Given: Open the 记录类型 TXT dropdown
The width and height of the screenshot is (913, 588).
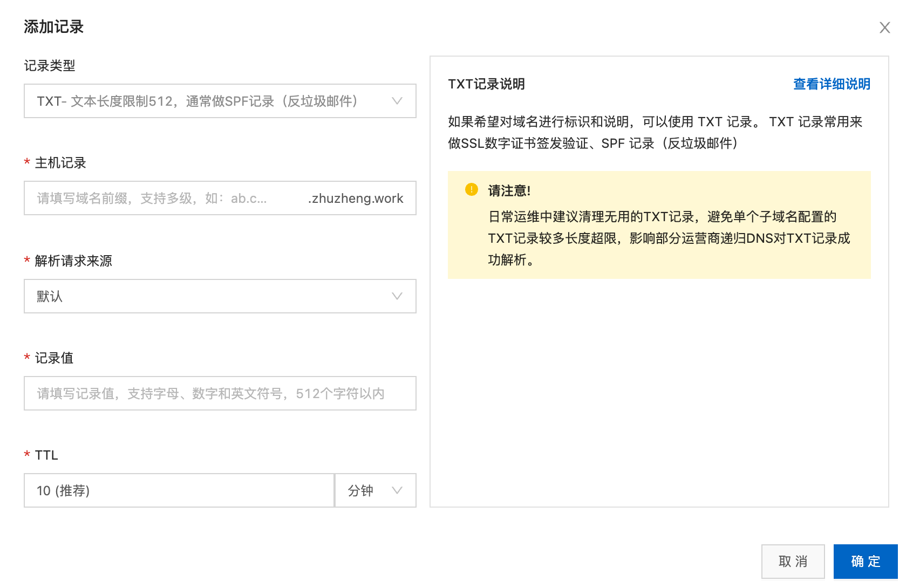Looking at the screenshot, I should click(x=210, y=101).
